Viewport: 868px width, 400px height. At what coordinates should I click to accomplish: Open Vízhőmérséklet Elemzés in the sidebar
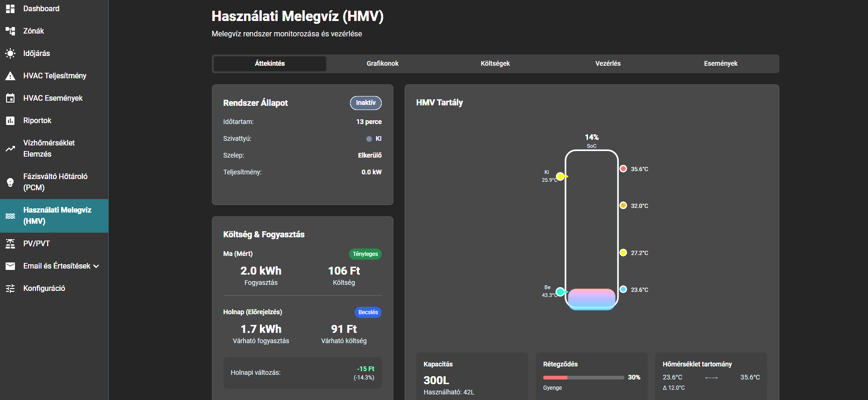click(x=49, y=148)
